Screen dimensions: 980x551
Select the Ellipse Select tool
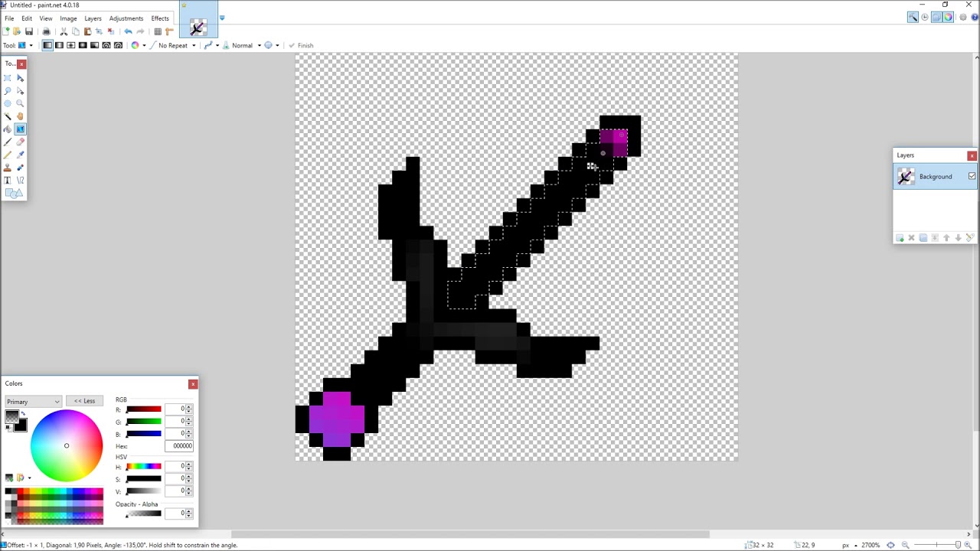(8, 103)
